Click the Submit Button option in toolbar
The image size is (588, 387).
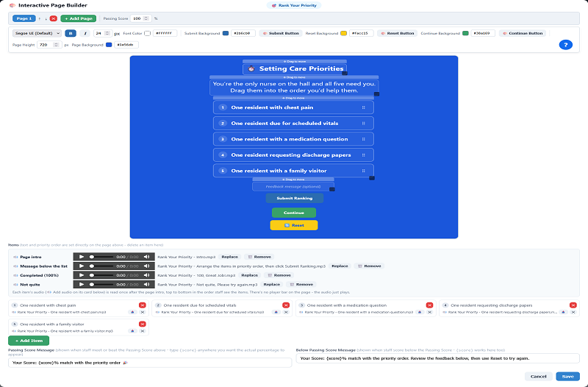(281, 33)
